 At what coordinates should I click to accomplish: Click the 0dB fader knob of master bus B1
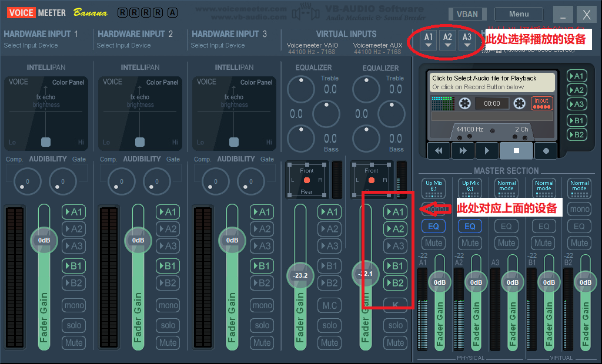(549, 282)
